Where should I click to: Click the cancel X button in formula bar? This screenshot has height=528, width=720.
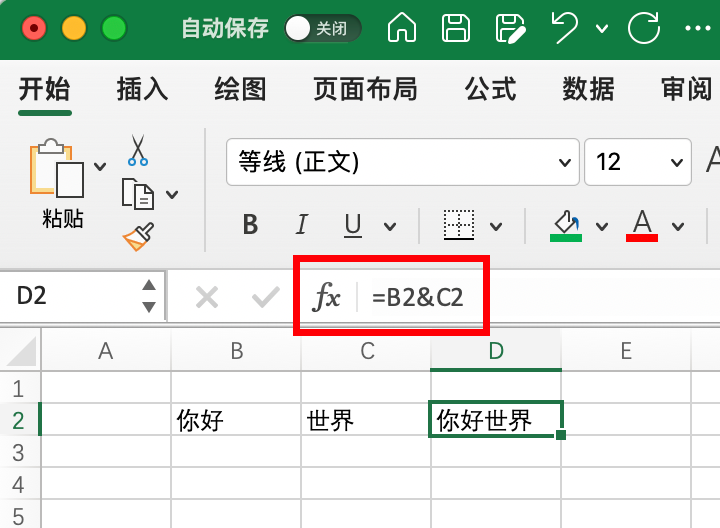point(207,297)
